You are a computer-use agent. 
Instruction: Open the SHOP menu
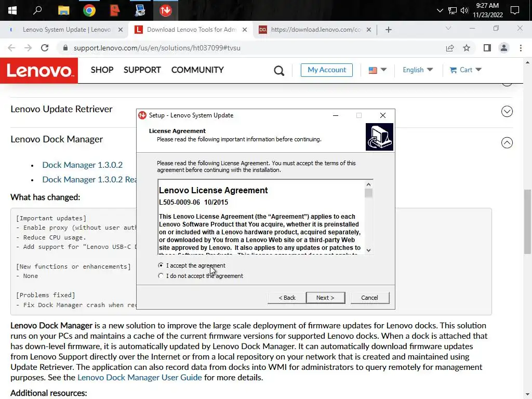[102, 70]
